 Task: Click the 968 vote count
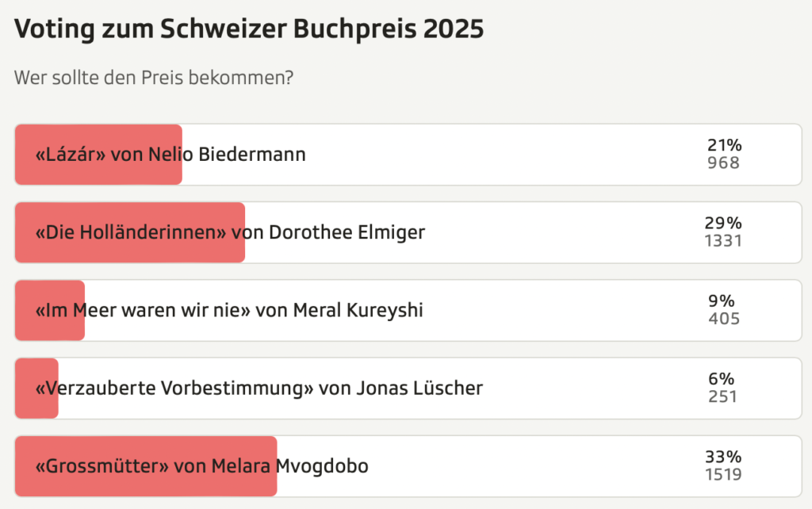723,163
